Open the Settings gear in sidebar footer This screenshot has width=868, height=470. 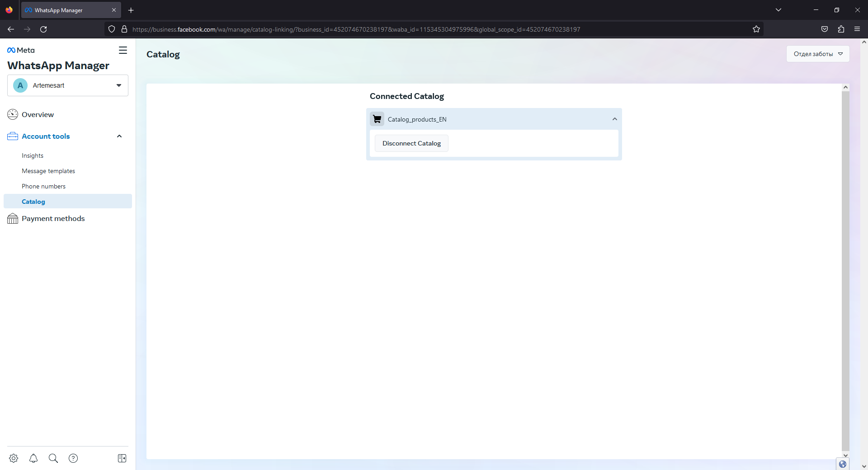click(x=14, y=458)
